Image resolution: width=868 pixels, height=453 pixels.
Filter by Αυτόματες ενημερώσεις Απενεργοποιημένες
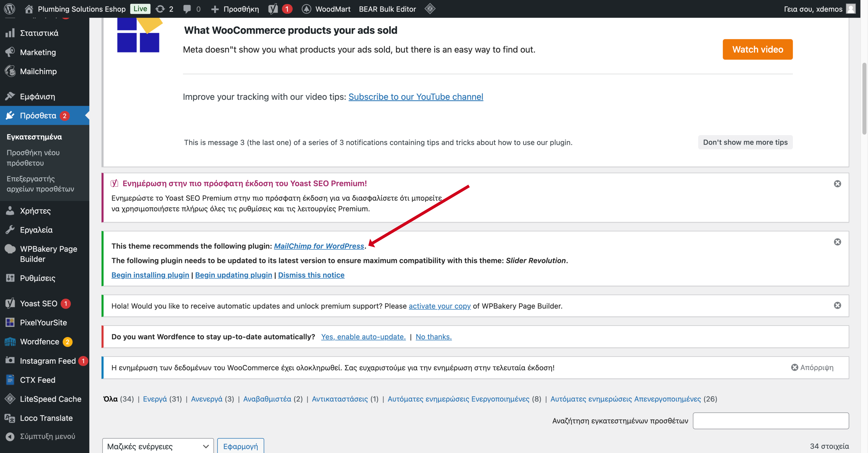click(x=626, y=399)
